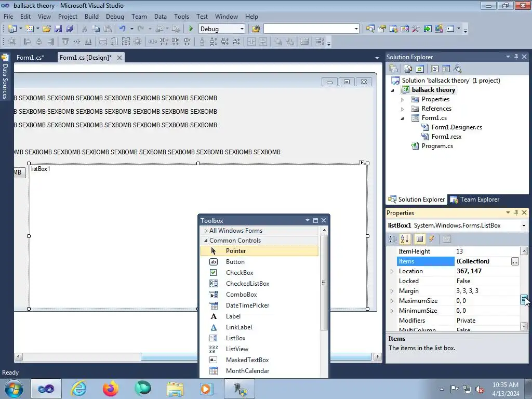Click the Items collection ellipsis button
Screen dimensions: 532x399
(515, 261)
